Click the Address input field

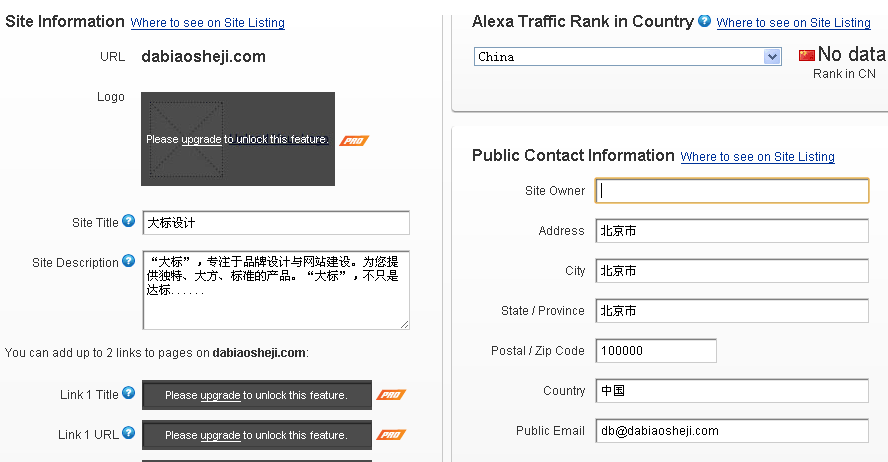click(x=732, y=231)
